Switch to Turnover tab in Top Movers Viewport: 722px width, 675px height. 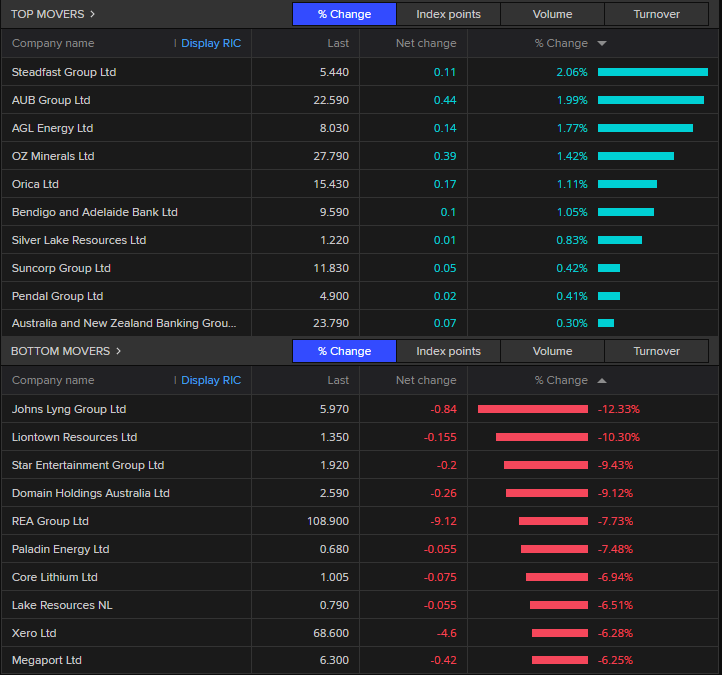[657, 14]
